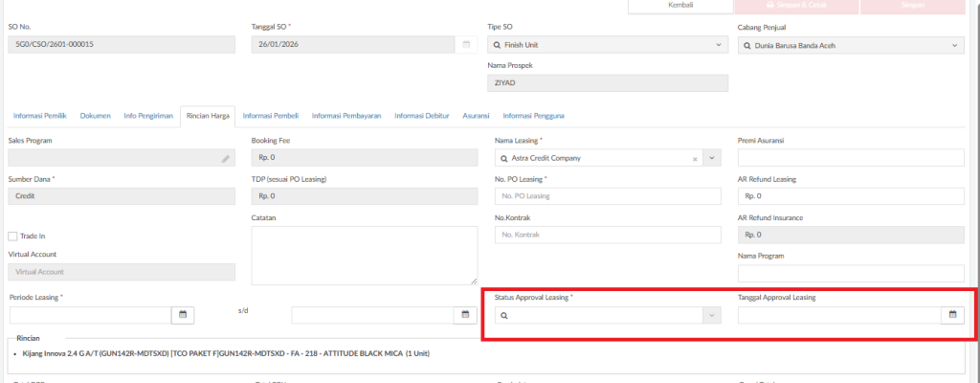Click the Periode Leasing end date calendar icon
Screen dimensions: 980x383
pos(466,314)
